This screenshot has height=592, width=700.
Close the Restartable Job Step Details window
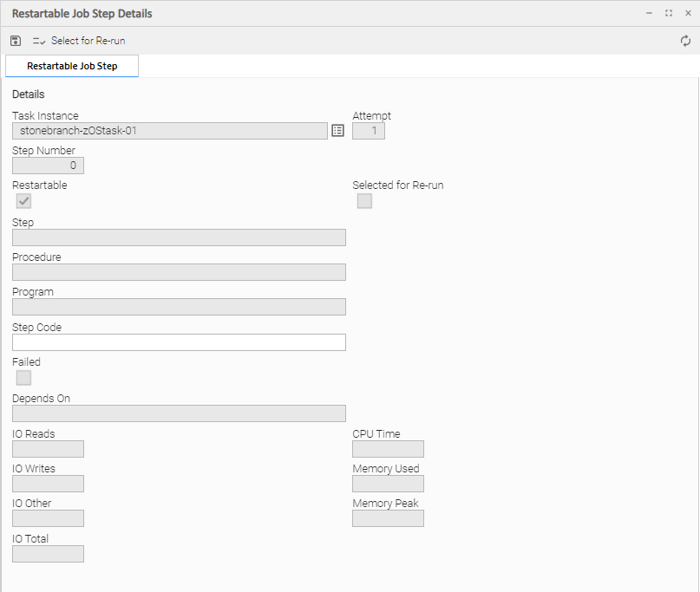(x=688, y=13)
